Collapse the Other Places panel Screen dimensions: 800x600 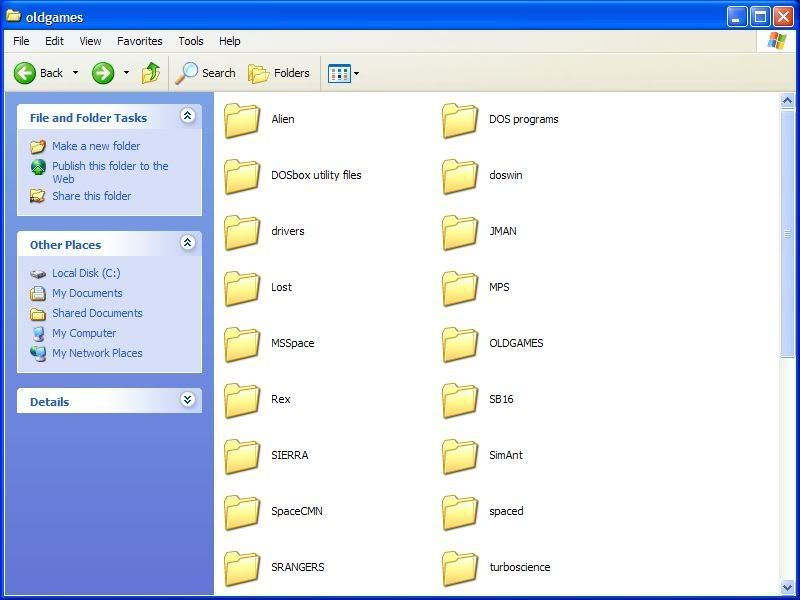187,244
